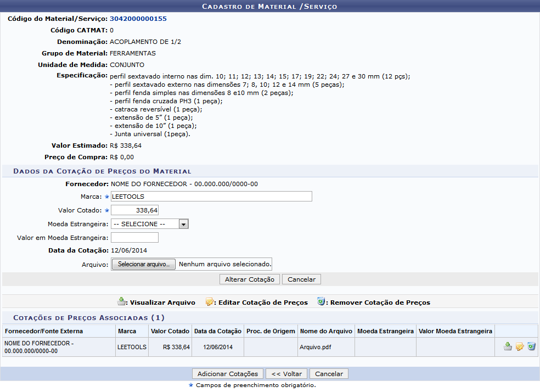
Task: Click the 'Fornecedor/Fonte Externa' column header
Action: 43,331
